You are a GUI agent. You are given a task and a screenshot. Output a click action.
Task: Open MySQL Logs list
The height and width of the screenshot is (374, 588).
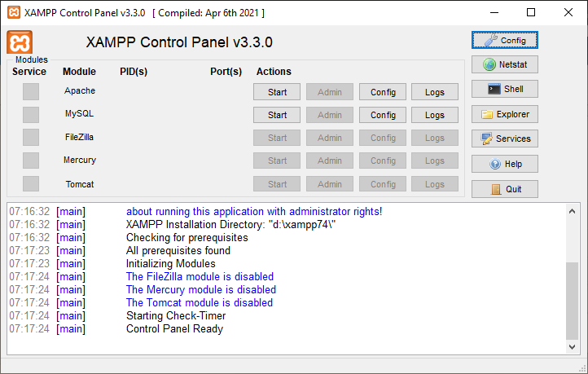click(x=435, y=115)
